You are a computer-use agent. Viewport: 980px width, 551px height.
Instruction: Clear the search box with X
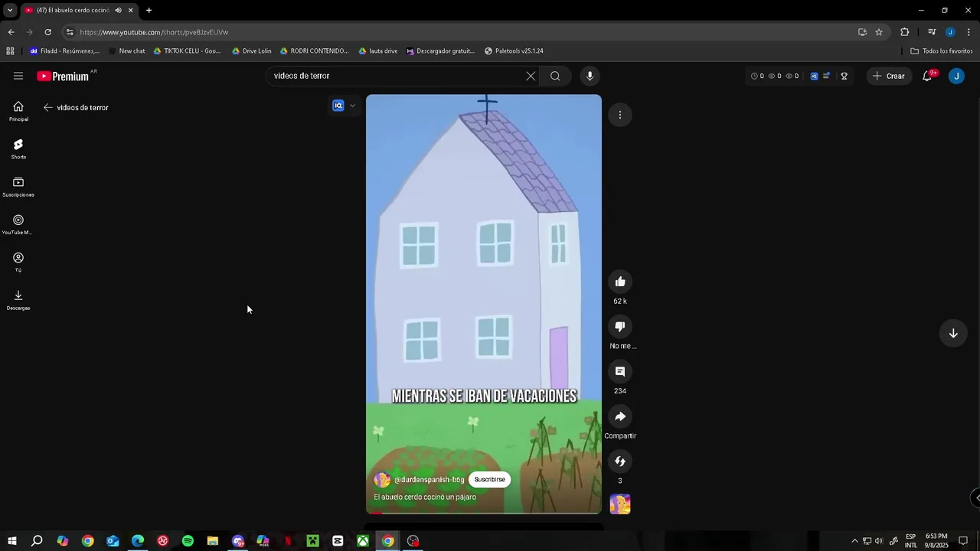point(531,76)
